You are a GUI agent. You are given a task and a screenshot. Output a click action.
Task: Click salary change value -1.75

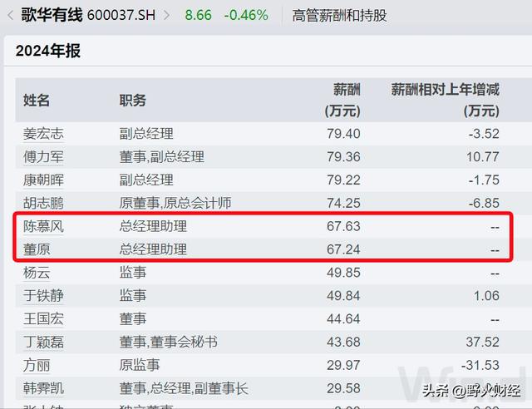click(484, 180)
